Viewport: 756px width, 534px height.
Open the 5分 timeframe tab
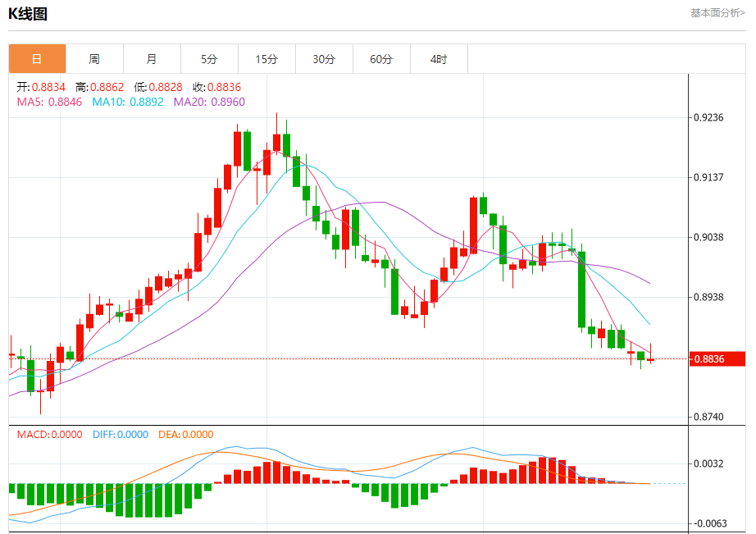[209, 59]
